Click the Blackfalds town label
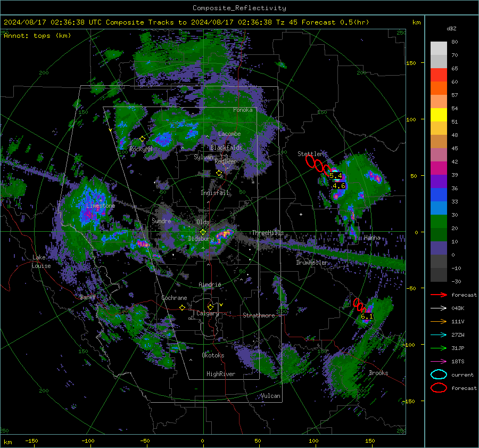479x448 pixels. (x=226, y=148)
